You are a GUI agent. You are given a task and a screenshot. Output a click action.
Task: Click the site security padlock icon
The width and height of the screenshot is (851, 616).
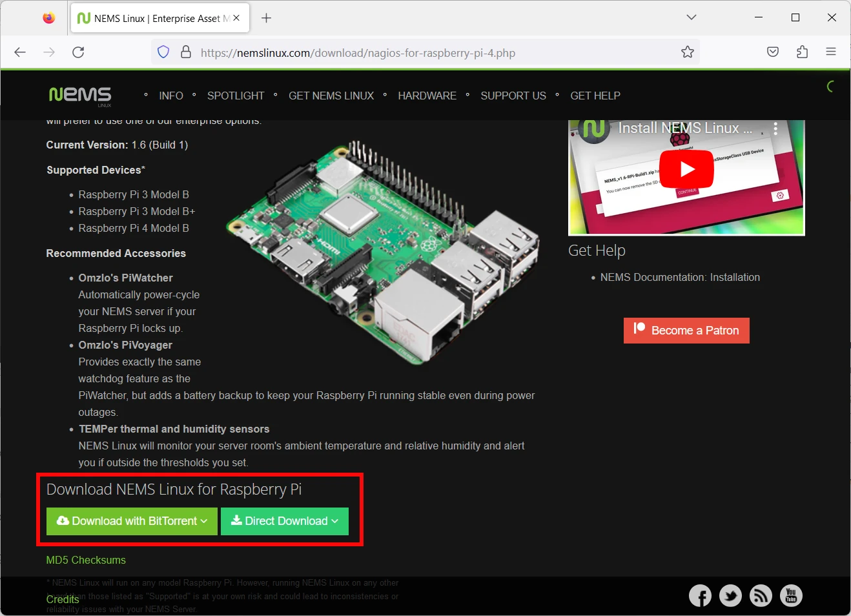(186, 52)
